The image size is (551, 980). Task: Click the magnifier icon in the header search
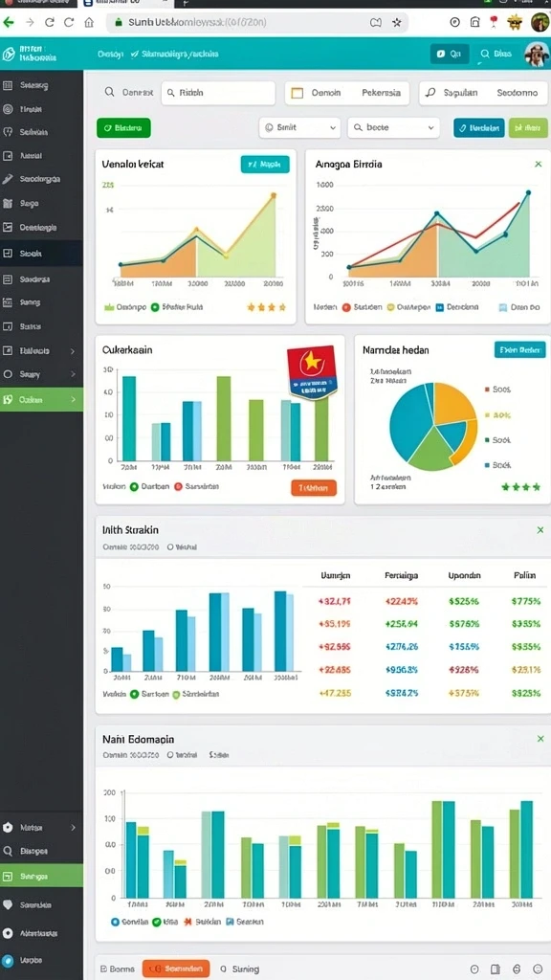484,55
